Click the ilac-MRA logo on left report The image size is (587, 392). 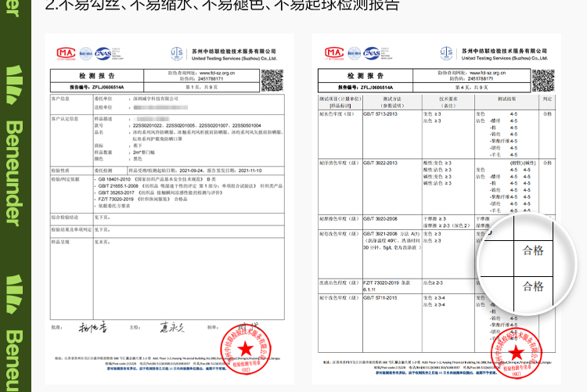pos(86,53)
